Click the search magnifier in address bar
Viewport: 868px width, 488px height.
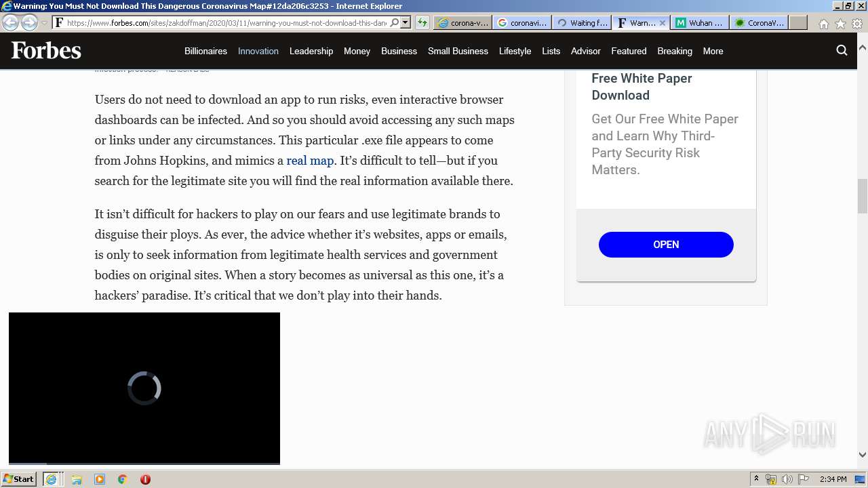(x=395, y=22)
